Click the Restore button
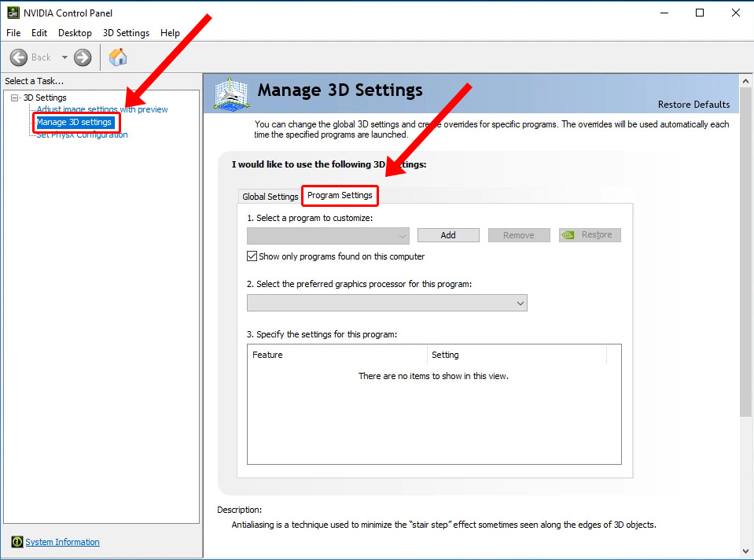The image size is (754, 560). (x=590, y=235)
